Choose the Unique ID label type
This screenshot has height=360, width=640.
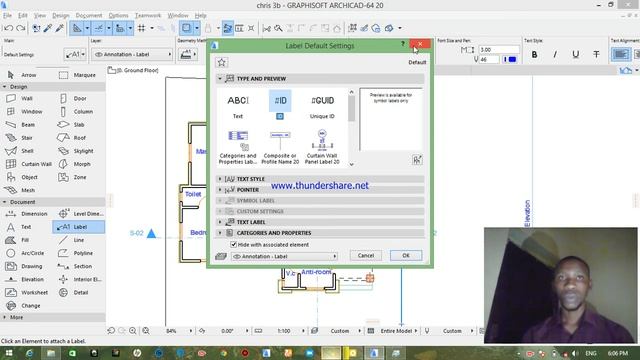(322, 105)
